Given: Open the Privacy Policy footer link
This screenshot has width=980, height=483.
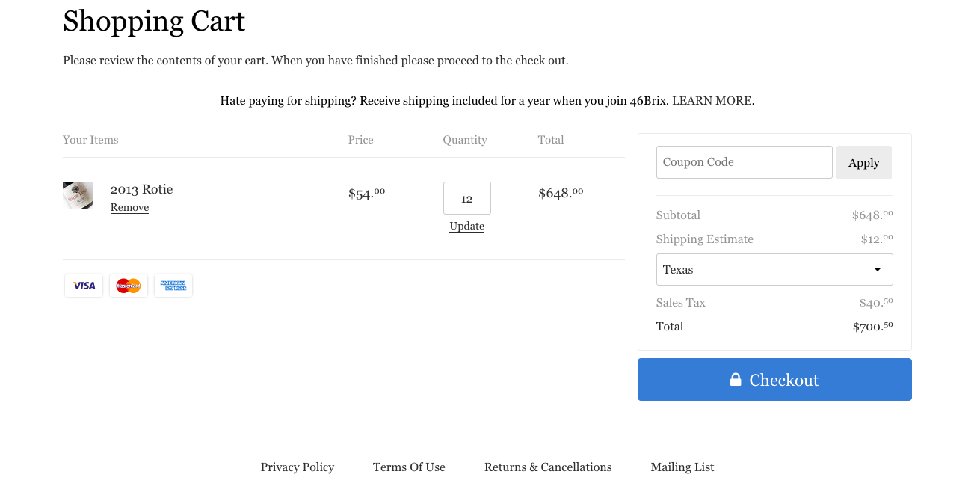Looking at the screenshot, I should [x=298, y=467].
